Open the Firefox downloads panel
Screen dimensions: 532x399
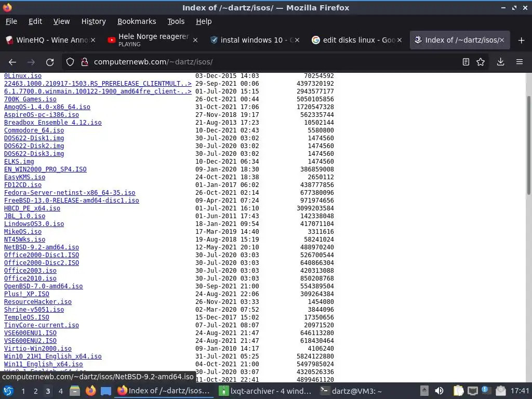[x=500, y=62]
